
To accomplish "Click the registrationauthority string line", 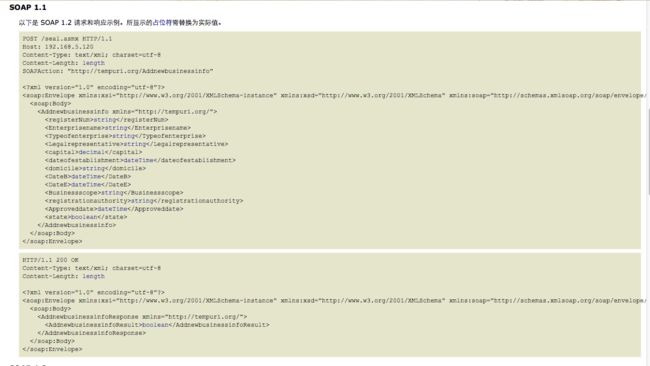I will pyautogui.click(x=144, y=201).
